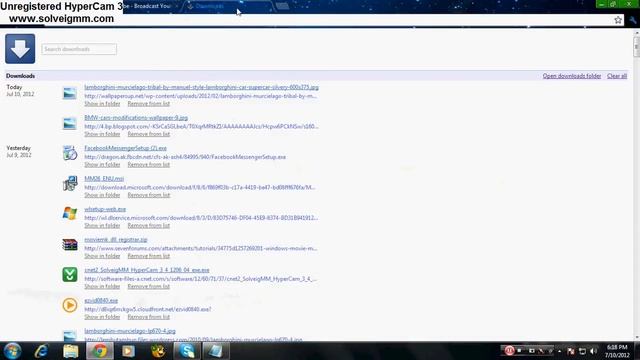Show in folder for moviemk dll registrar zip

102,256
